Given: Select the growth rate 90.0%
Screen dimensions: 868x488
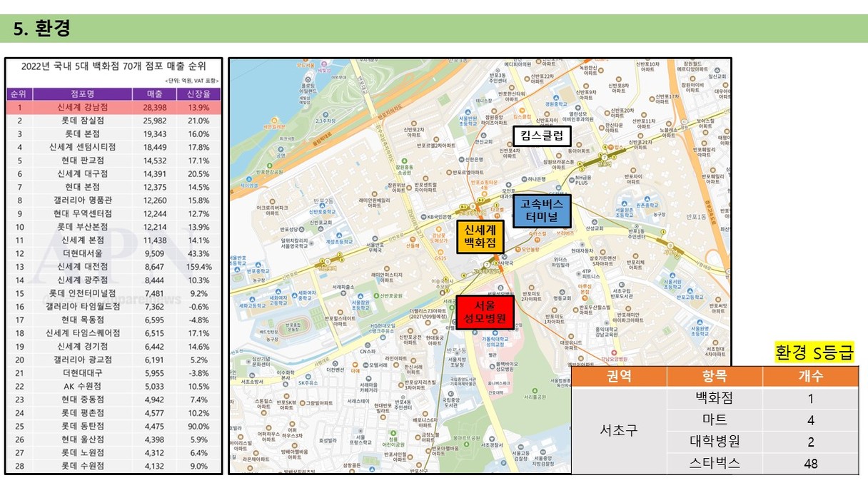Looking at the screenshot, I should click(198, 426).
